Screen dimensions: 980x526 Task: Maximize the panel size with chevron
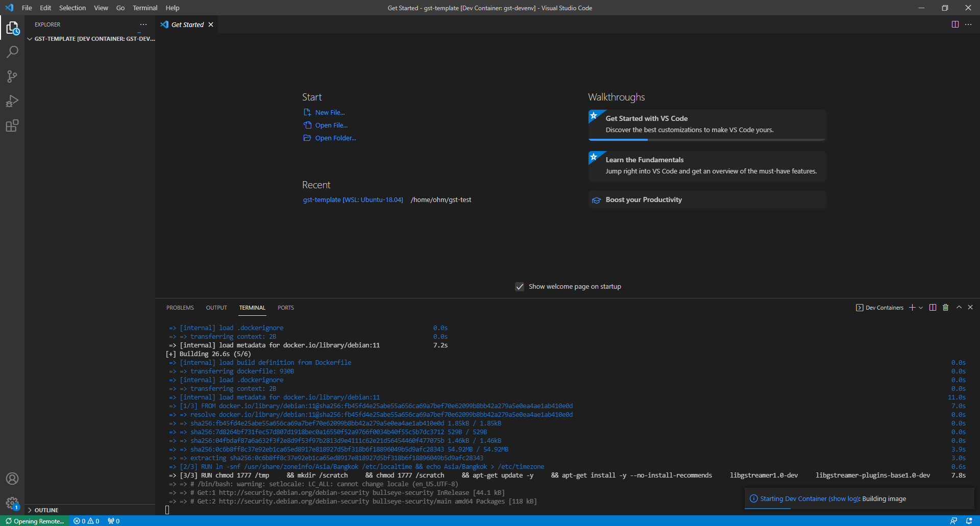point(959,308)
